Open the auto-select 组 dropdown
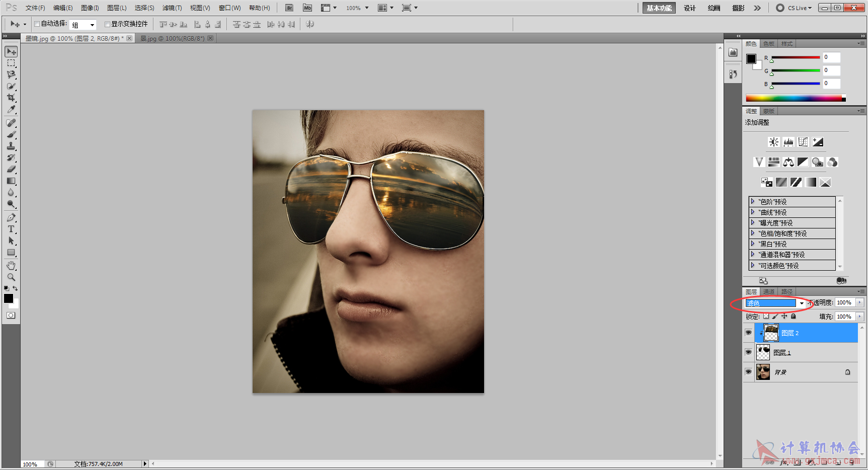Viewport: 868px width, 470px height. click(x=83, y=25)
